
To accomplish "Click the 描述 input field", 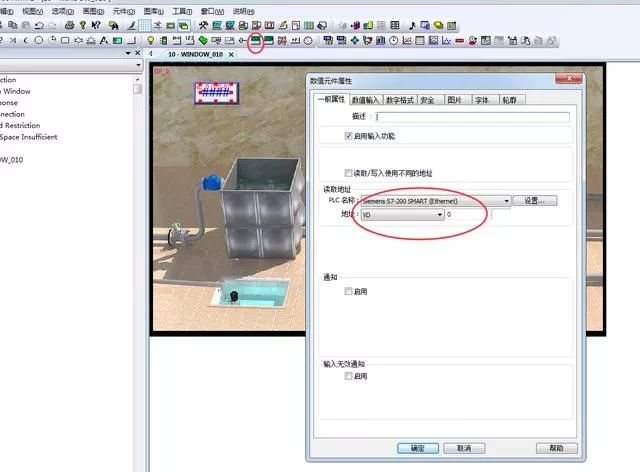I will click(472, 117).
